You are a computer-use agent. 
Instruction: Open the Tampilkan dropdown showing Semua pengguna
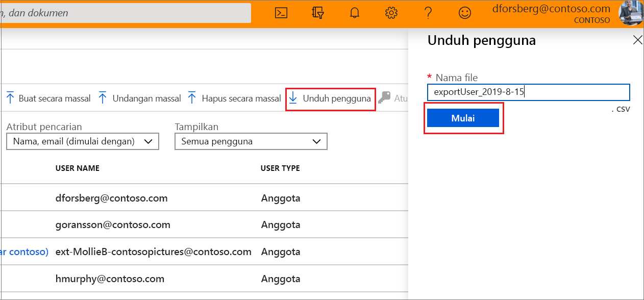(x=251, y=141)
